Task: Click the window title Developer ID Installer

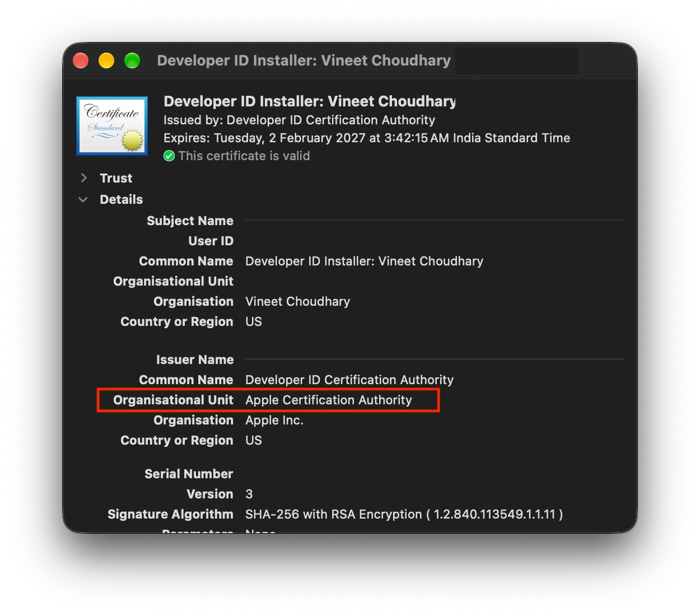Action: (x=304, y=60)
